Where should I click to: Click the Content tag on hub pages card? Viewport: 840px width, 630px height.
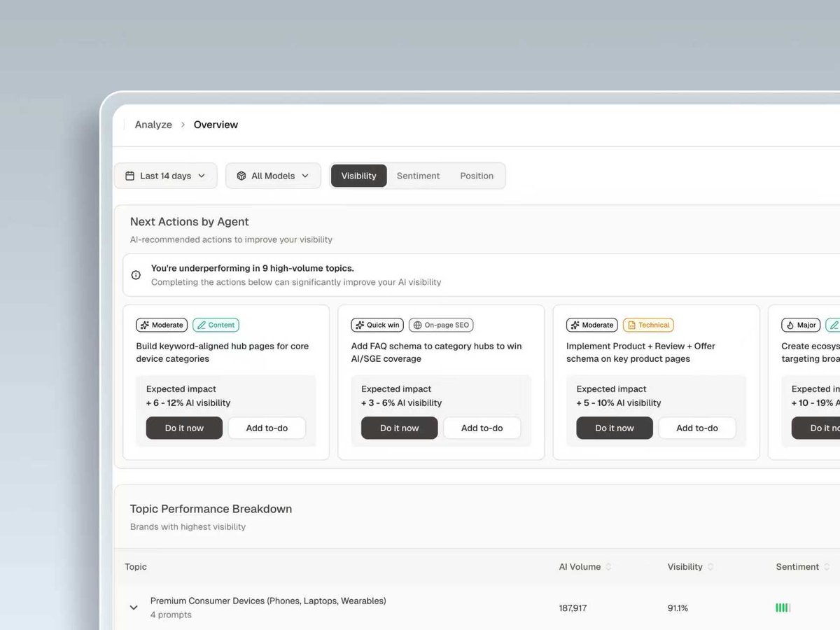(216, 325)
